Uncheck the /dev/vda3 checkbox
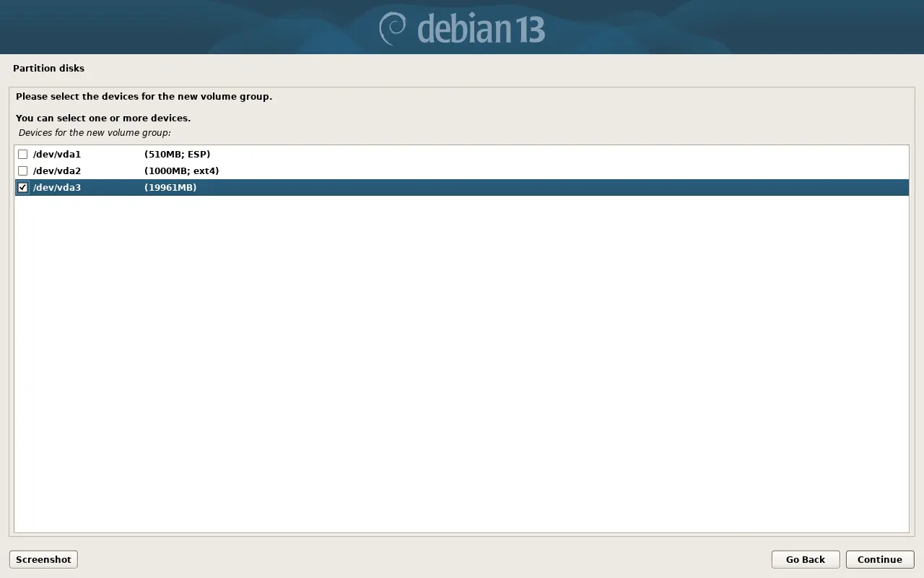Image resolution: width=924 pixels, height=578 pixels. 23,188
